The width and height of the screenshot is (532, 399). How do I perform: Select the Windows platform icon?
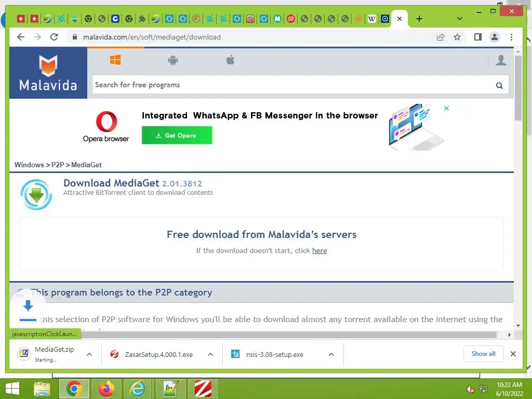tap(115, 60)
